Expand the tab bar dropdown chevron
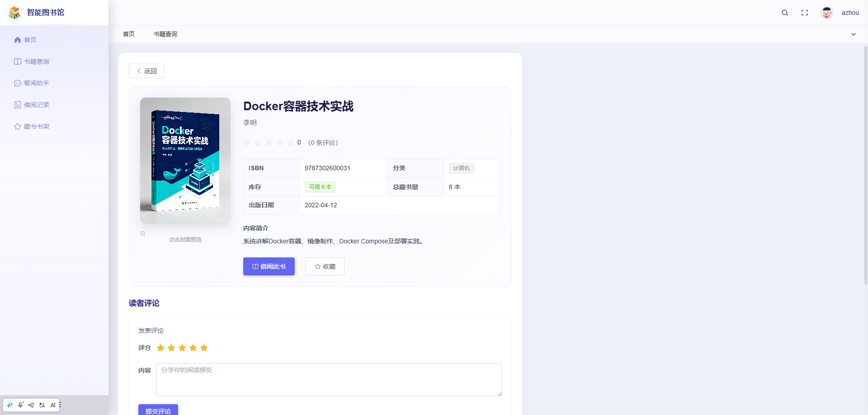The width and height of the screenshot is (868, 415). (854, 34)
